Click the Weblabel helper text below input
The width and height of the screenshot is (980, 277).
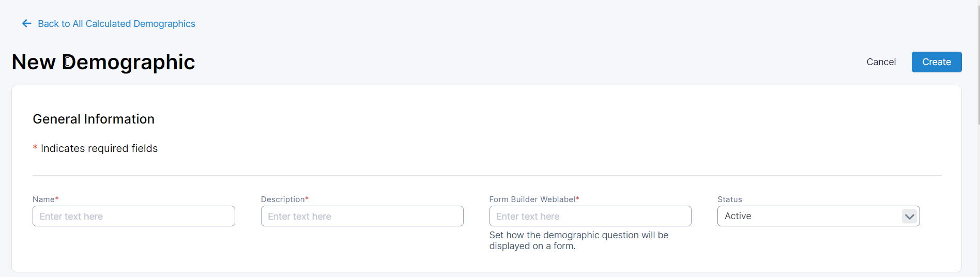pos(578,241)
